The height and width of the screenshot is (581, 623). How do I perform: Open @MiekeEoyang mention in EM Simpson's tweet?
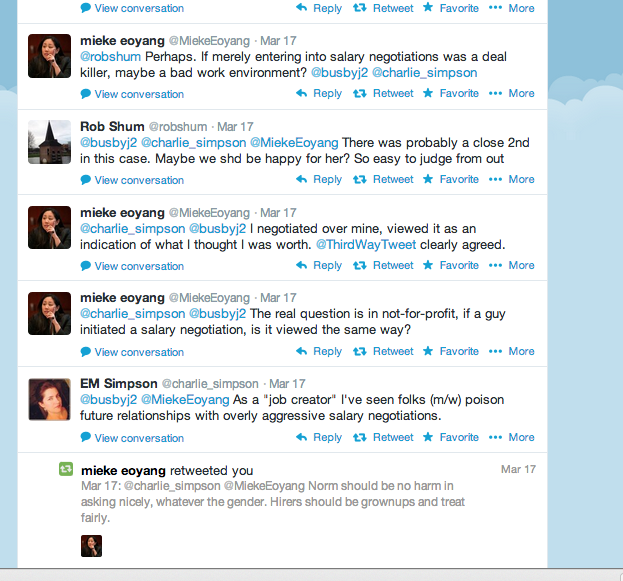185,399
